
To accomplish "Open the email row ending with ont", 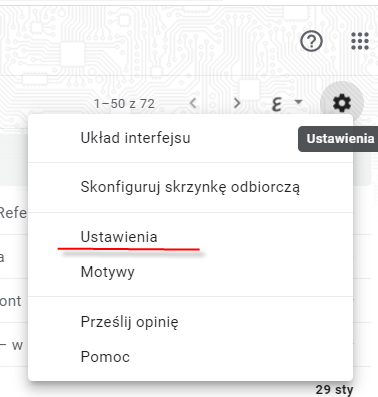I will click(11, 301).
